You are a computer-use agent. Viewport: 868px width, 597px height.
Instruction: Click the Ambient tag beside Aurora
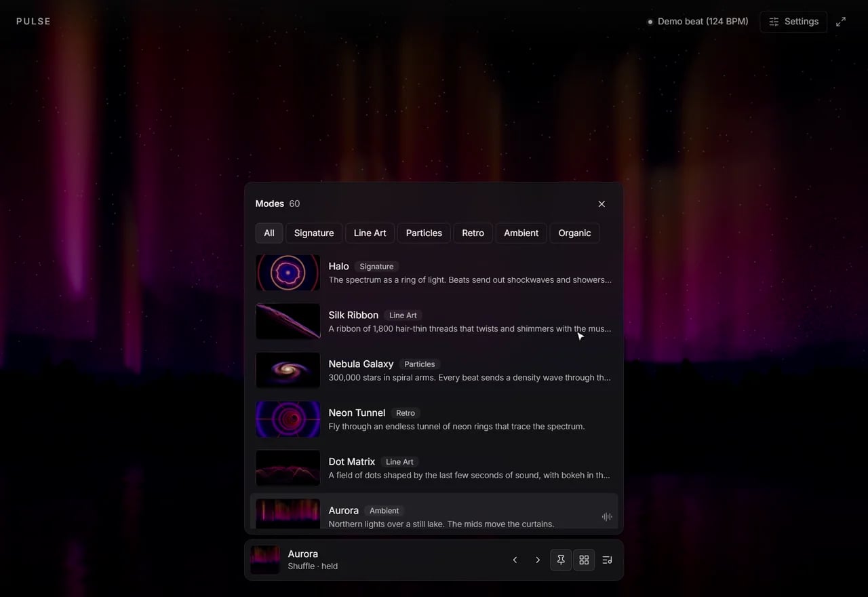(x=384, y=511)
